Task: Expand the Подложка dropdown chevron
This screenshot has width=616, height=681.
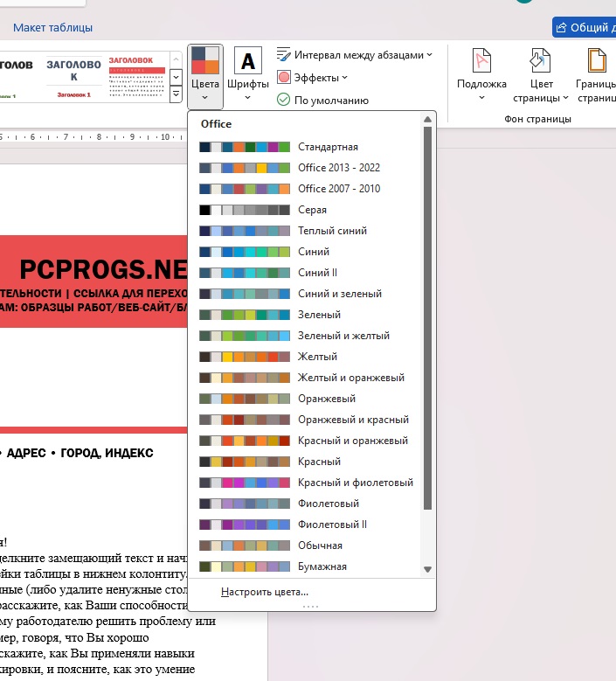Action: [481, 98]
